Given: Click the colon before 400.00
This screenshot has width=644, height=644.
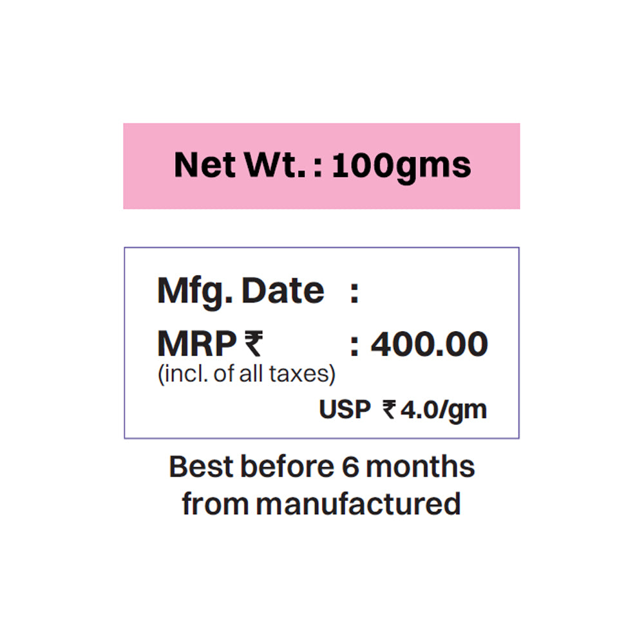Looking at the screenshot, I should coord(354,346).
